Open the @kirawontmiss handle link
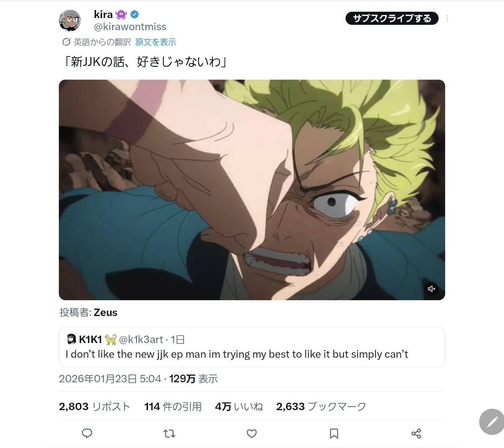This screenshot has height=448, width=504. pos(130,27)
